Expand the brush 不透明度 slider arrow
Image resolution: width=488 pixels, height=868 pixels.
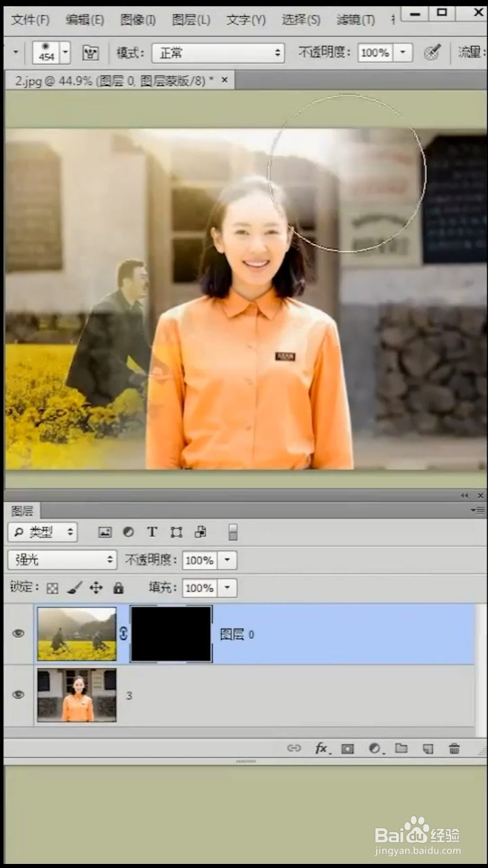point(403,53)
